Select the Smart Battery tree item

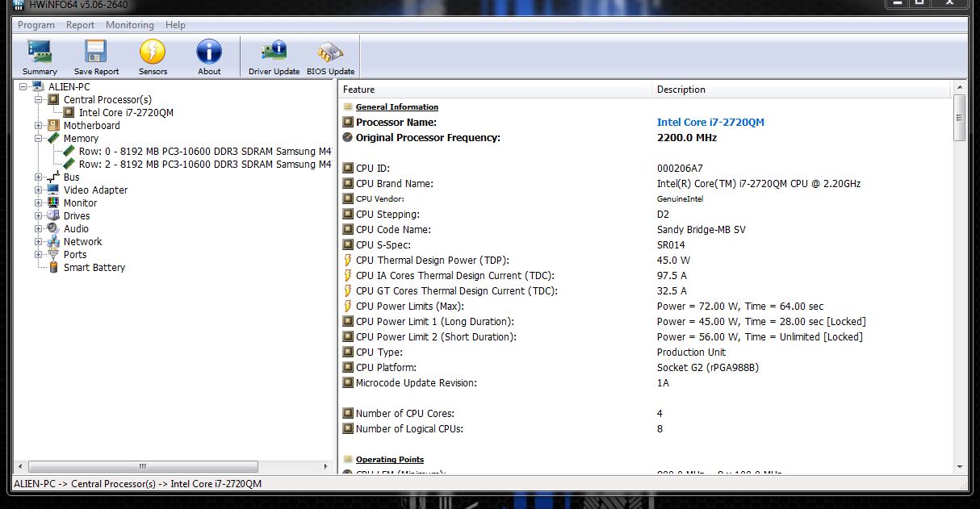pos(94,268)
